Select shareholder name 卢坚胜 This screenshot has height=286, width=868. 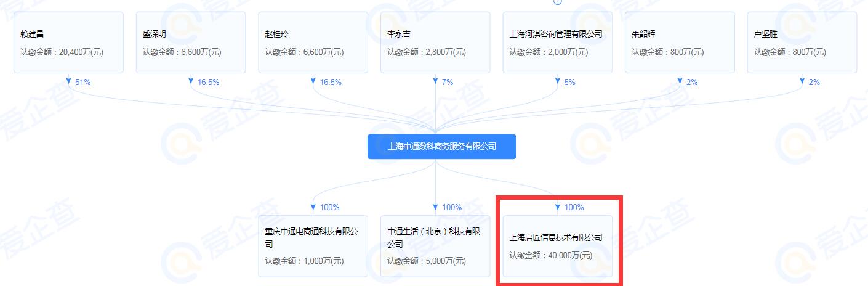765,34
